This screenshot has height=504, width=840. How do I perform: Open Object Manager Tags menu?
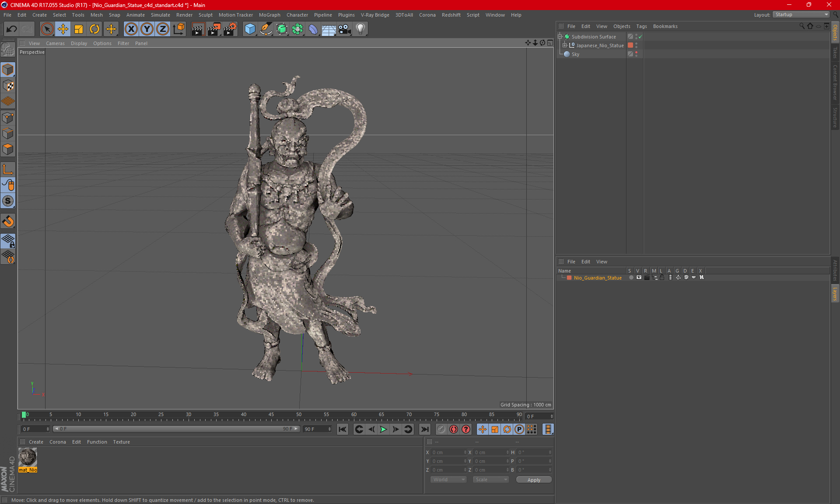click(641, 26)
